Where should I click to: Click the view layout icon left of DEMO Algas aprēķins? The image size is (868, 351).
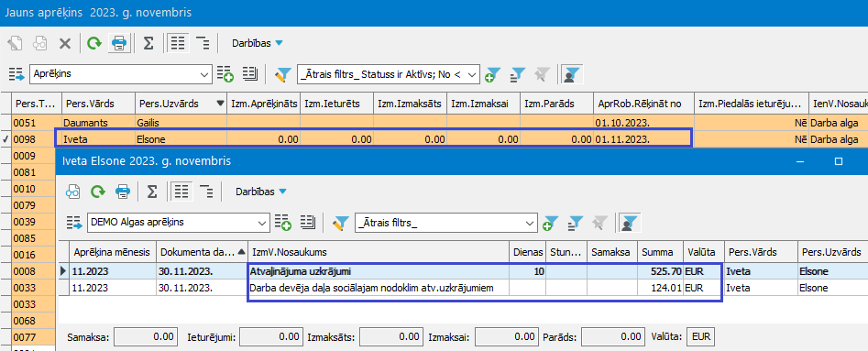point(74,223)
